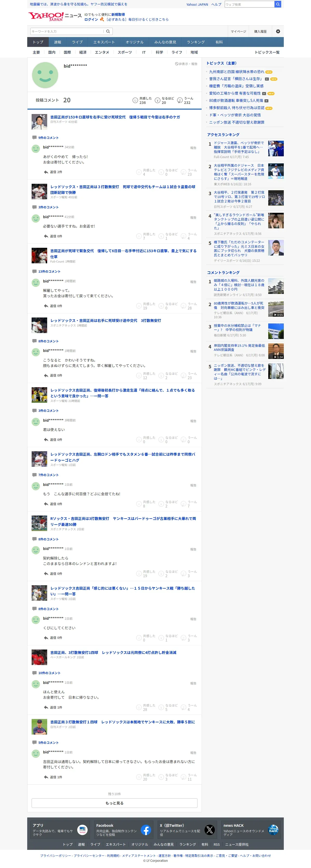Open the Facebook icon in footer
The height and width of the screenshot is (868, 311).
click(x=146, y=830)
